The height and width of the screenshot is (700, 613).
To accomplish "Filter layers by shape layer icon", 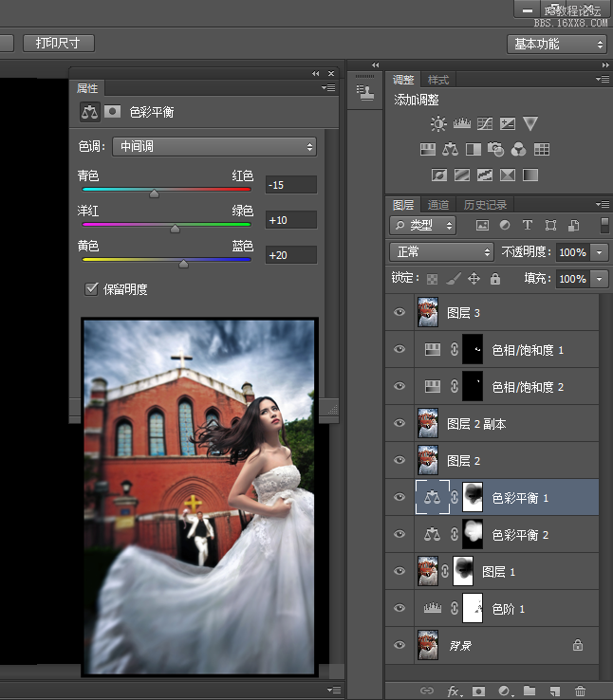I will pos(550,226).
